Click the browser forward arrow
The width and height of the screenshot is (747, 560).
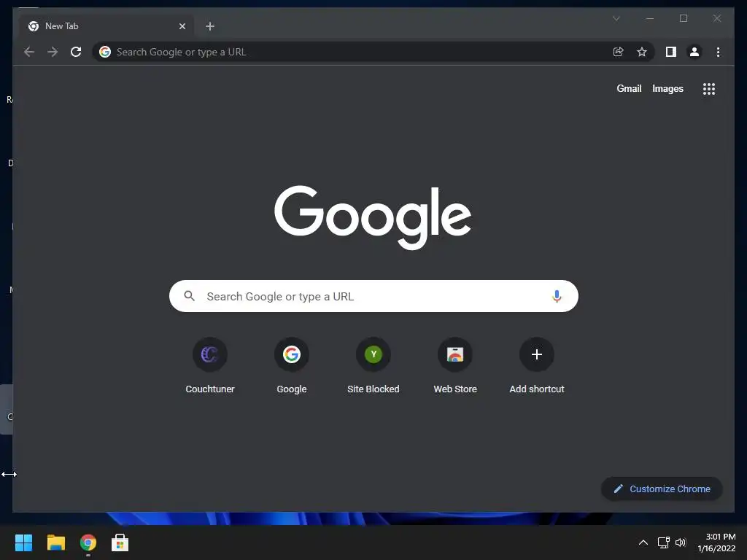(53, 52)
